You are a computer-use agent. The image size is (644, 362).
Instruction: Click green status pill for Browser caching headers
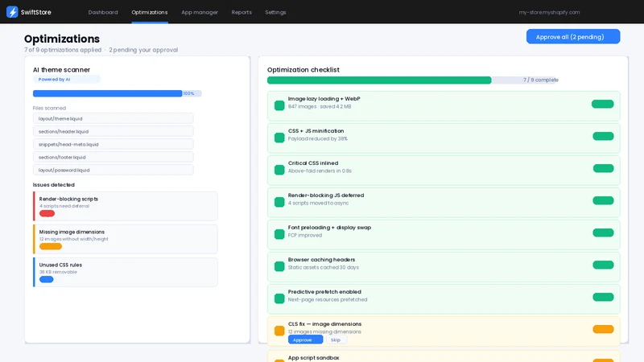pyautogui.click(x=603, y=265)
